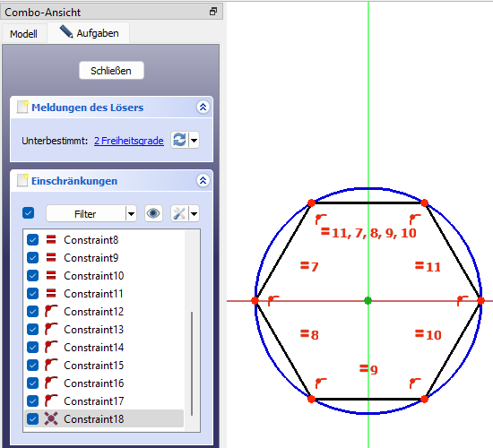Select the top horizontal hexagon edge

(368, 203)
